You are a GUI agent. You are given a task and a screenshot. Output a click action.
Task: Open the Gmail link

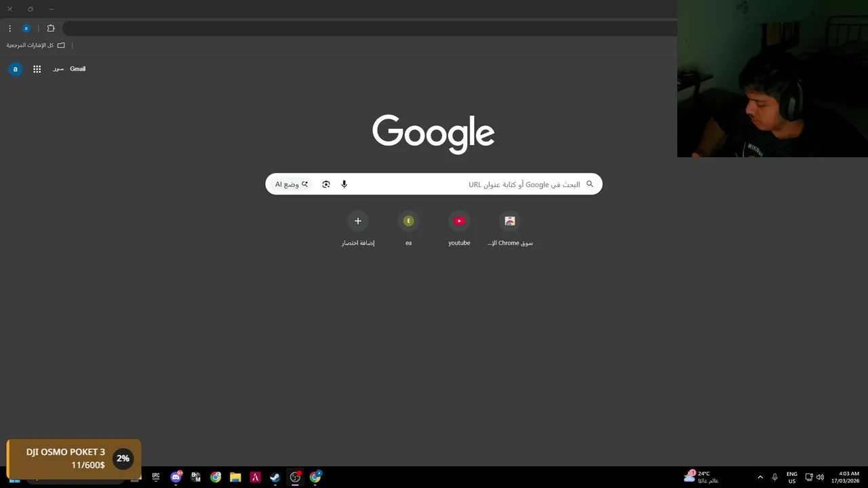point(77,69)
